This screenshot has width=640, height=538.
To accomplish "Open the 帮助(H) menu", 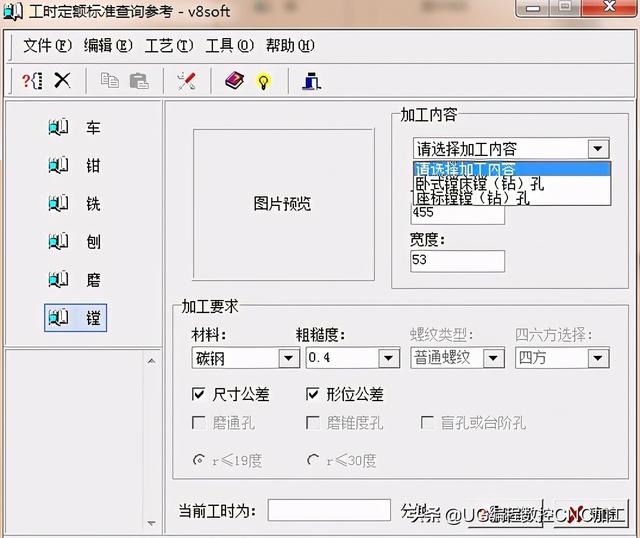I will point(290,45).
